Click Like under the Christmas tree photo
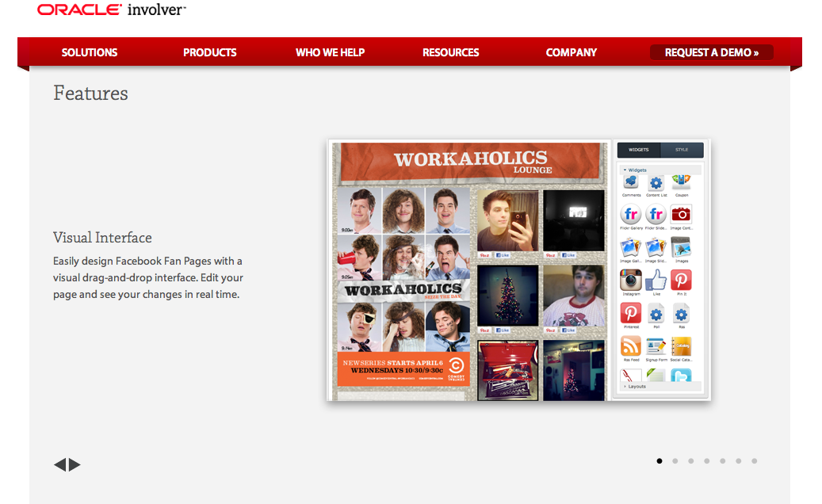Screen dimensions: 822x504 (503, 330)
